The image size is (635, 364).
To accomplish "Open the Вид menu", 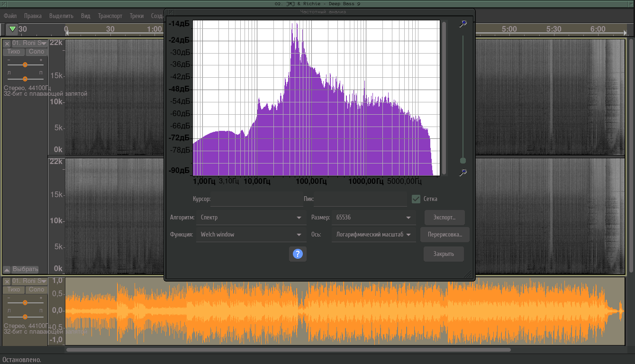I will (86, 16).
